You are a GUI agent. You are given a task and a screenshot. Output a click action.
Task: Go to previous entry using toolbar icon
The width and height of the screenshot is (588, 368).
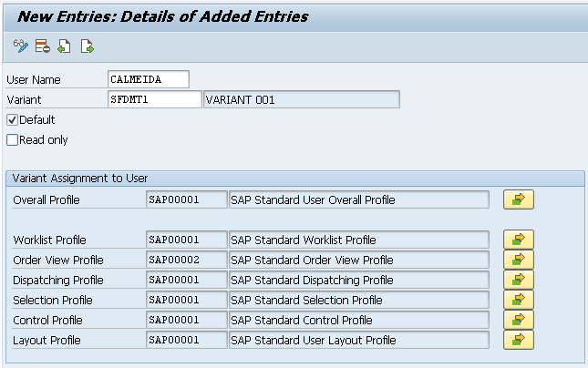(64, 46)
